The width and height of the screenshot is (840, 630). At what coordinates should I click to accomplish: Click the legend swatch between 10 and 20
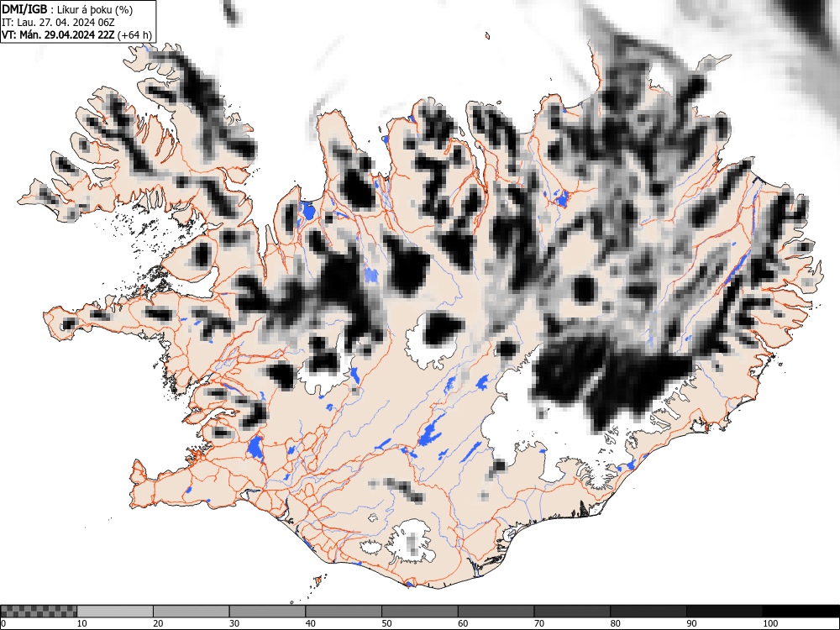pyautogui.click(x=115, y=612)
